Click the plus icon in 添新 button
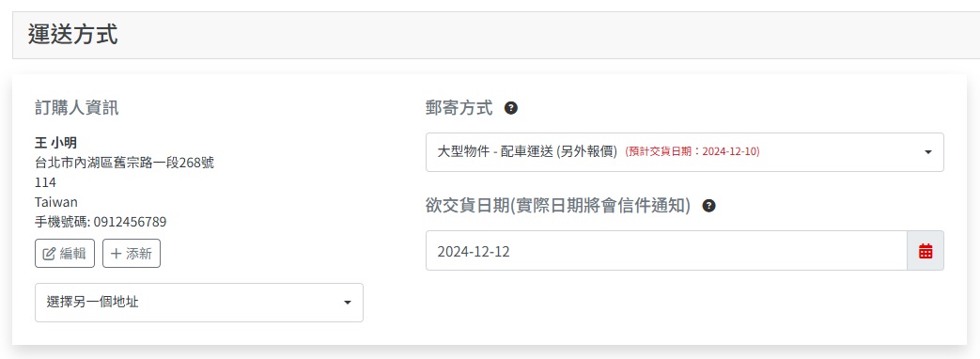 coord(117,254)
